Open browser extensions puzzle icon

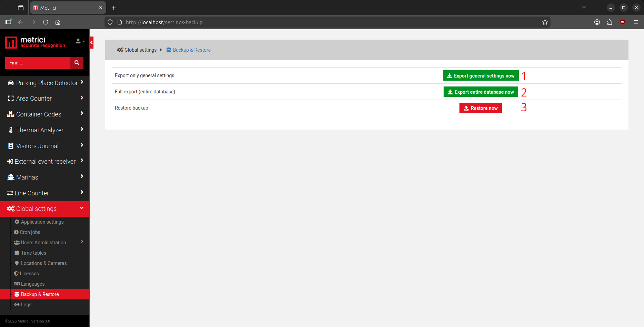[610, 22]
